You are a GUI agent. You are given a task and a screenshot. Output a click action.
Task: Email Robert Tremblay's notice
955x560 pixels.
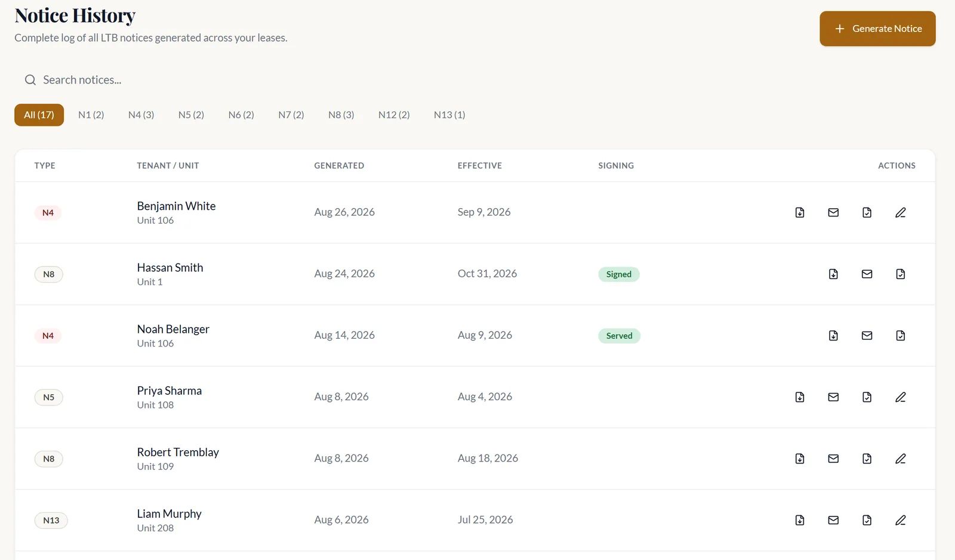(833, 458)
